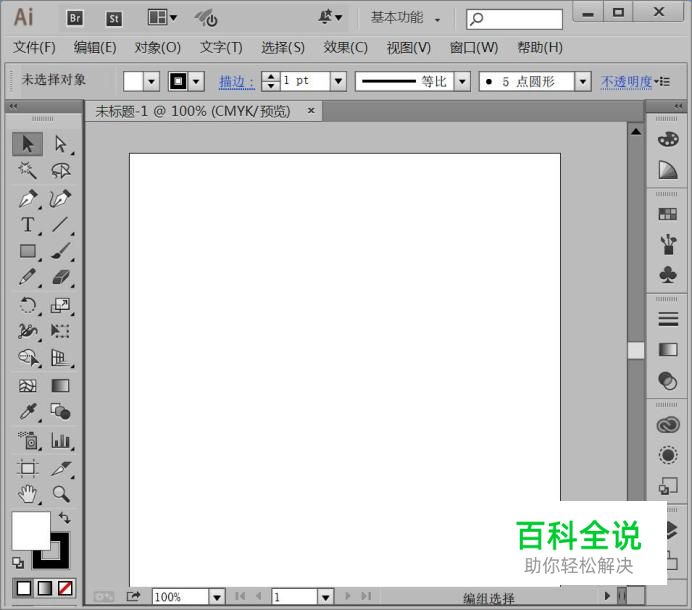This screenshot has width=692, height=610.
Task: Select the Mesh tool
Action: click(27, 386)
